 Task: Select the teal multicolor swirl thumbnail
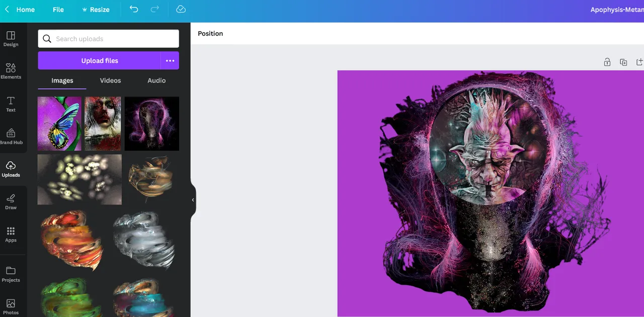pos(144,297)
